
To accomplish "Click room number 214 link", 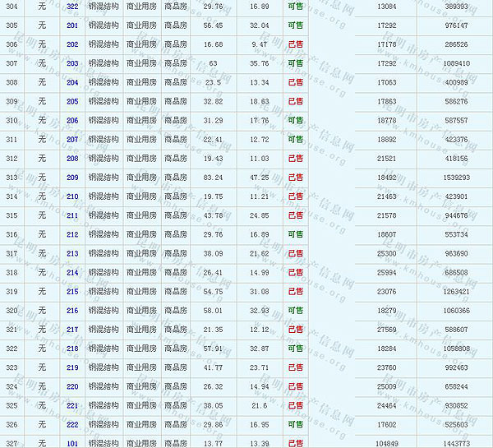I will [x=72, y=272].
